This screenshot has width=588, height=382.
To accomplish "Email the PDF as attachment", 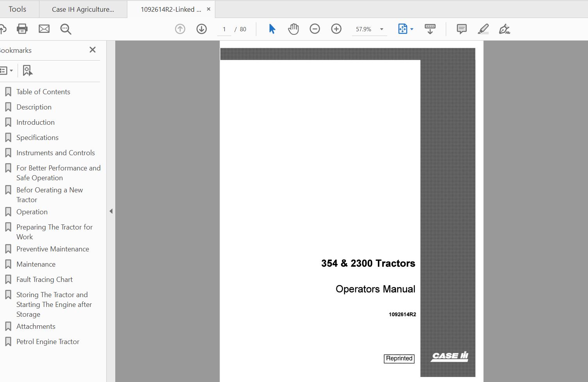I will pyautogui.click(x=44, y=29).
